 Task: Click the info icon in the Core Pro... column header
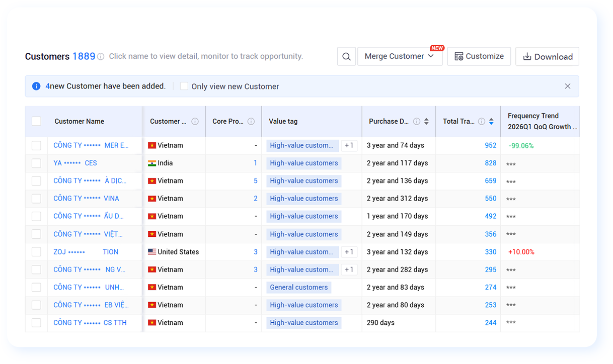pos(251,121)
